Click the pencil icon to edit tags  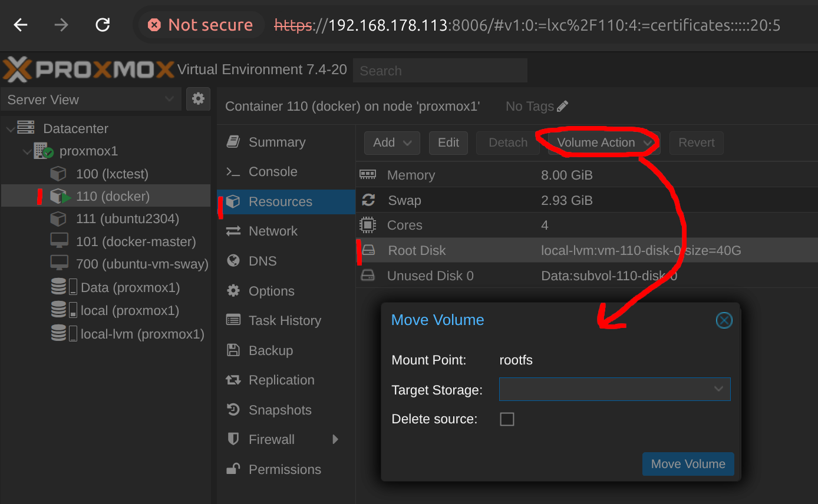(562, 106)
